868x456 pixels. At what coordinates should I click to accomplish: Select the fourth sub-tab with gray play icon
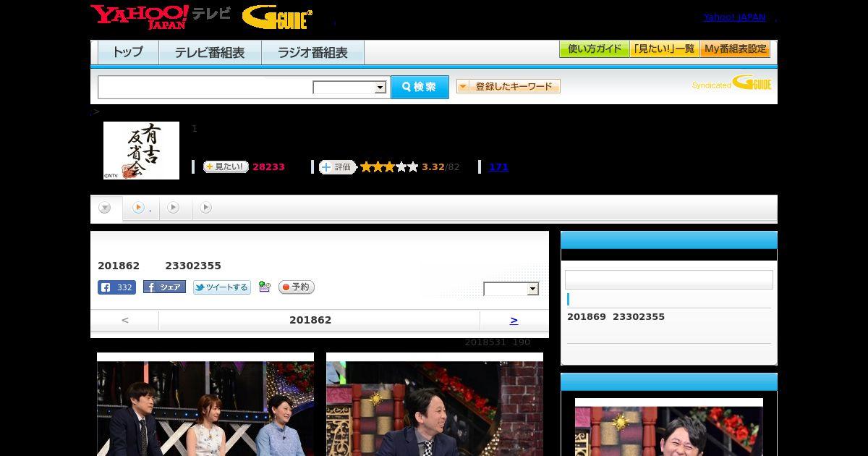(x=206, y=208)
